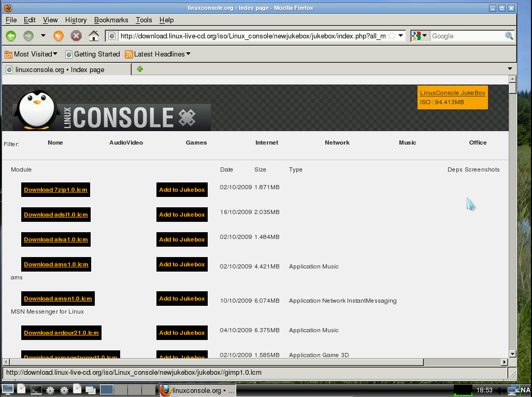Image resolution: width=532 pixels, height=397 pixels.
Task: Filter modules by Office
Action: (478, 143)
